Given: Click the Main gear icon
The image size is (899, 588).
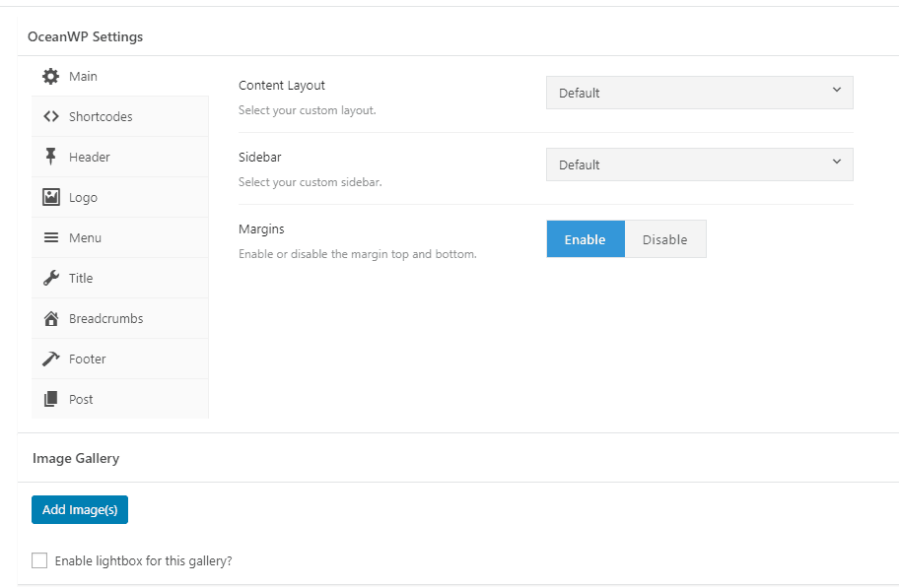Looking at the screenshot, I should coord(51,76).
